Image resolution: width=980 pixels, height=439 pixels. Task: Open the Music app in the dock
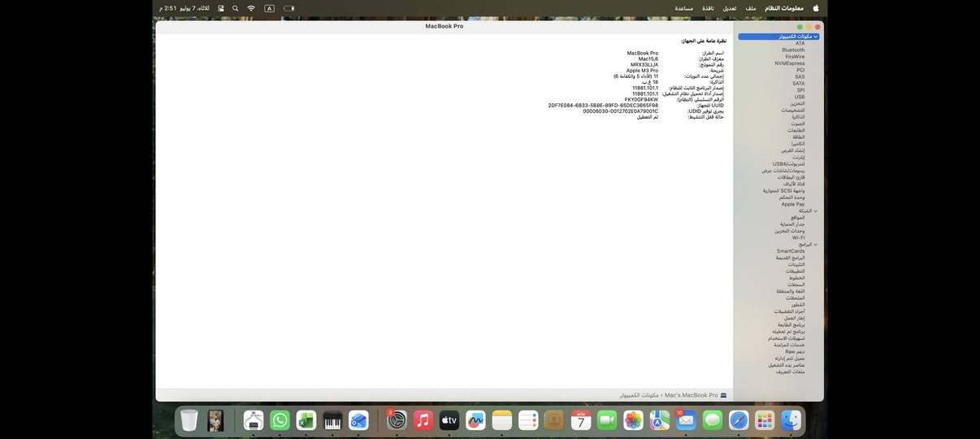click(423, 420)
